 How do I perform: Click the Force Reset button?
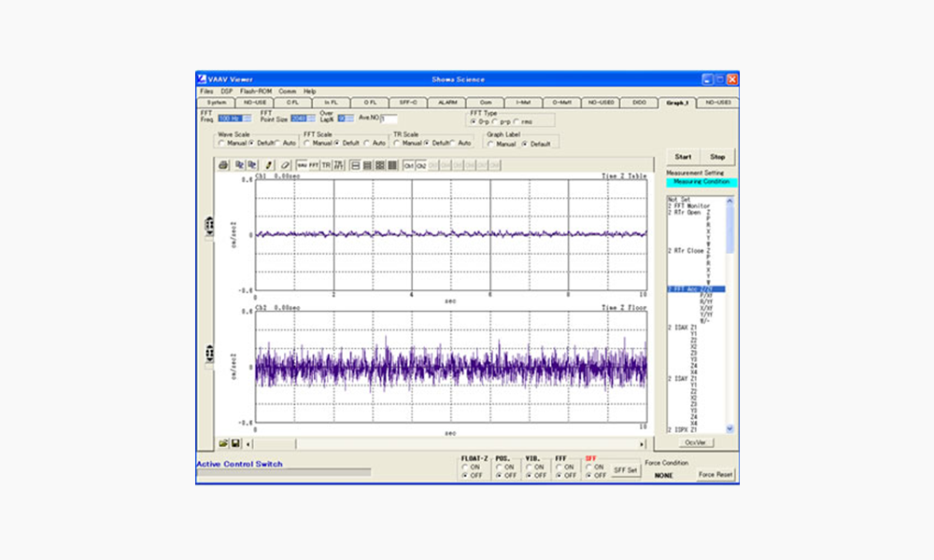(x=716, y=474)
